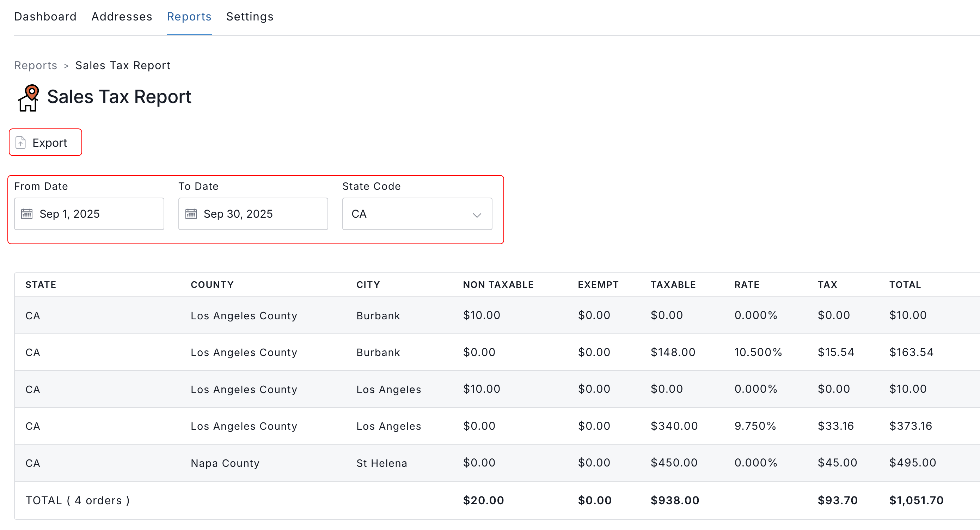Viewport: 980px width, 530px height.
Task: Click the RATE column header
Action: click(747, 285)
